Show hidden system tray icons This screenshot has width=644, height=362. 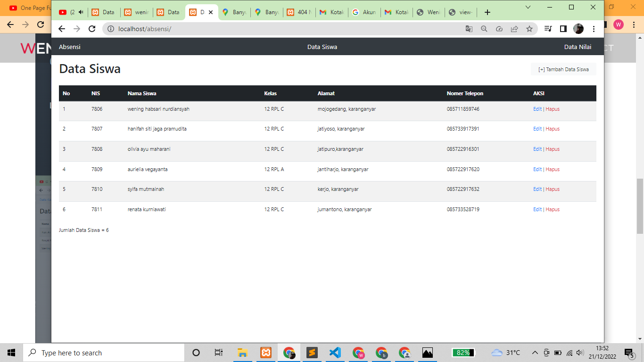click(x=535, y=353)
